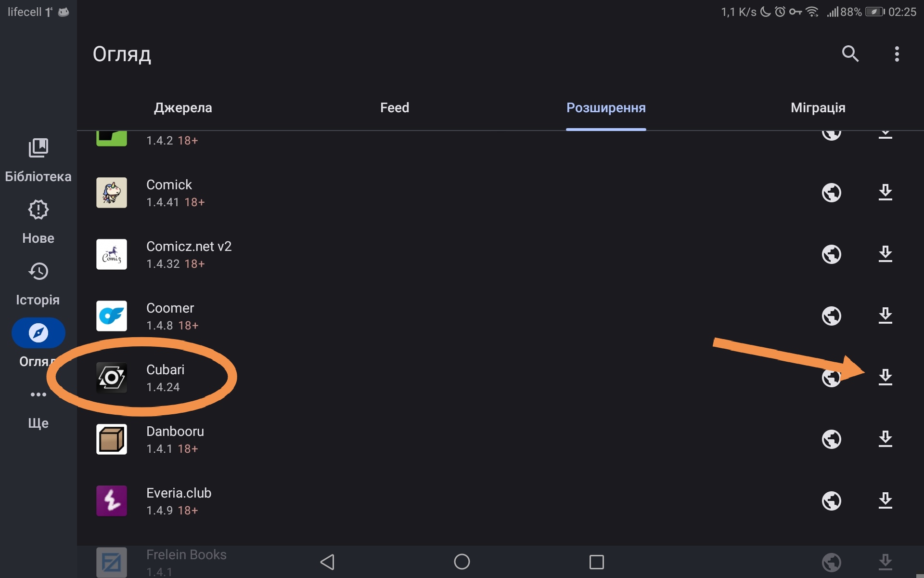Switch to the Джерела tab
Image resolution: width=924 pixels, height=578 pixels.
(183, 108)
